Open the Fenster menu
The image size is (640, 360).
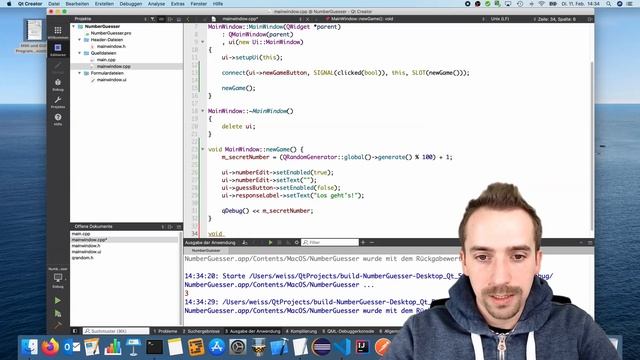[199, 4]
